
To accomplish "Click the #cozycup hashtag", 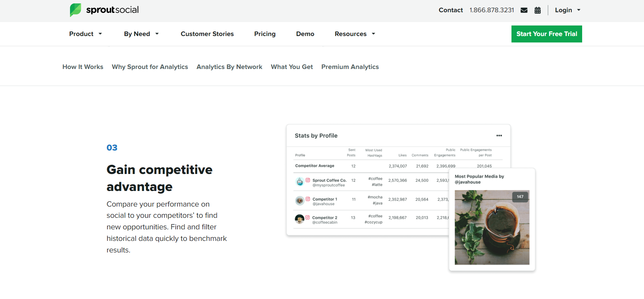I will tap(373, 222).
